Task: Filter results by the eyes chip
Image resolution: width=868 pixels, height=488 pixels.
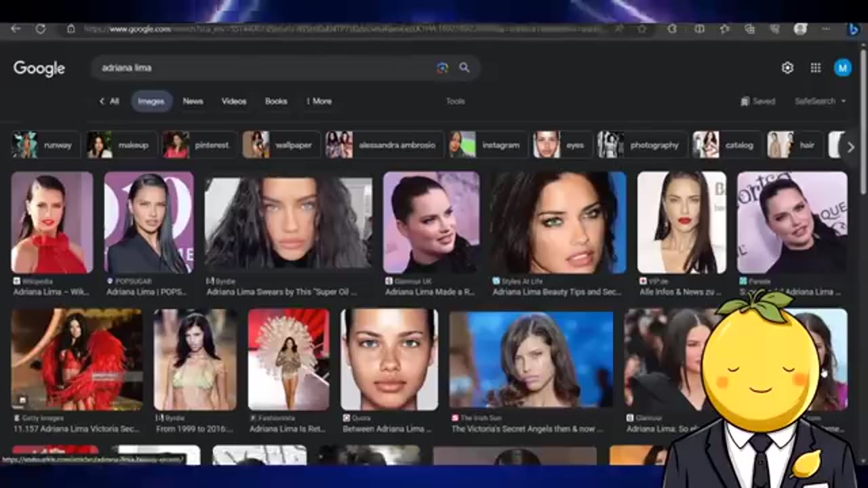Action: 562,145
